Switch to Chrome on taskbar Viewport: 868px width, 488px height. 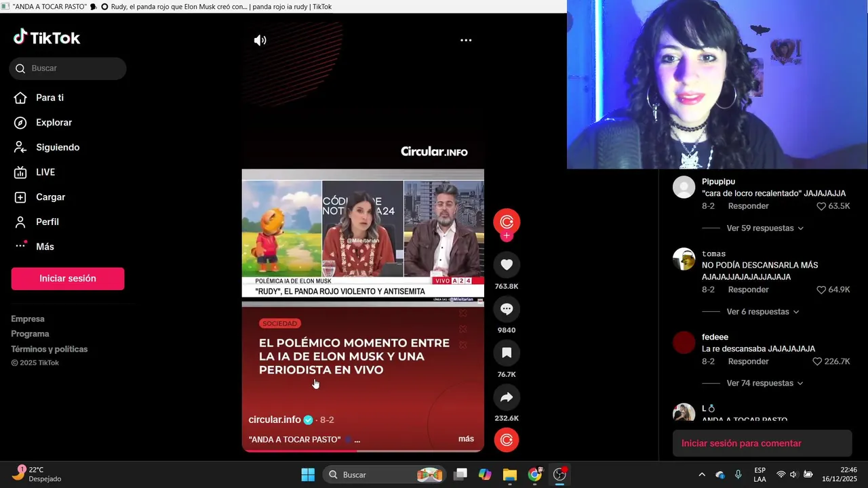[x=535, y=474]
